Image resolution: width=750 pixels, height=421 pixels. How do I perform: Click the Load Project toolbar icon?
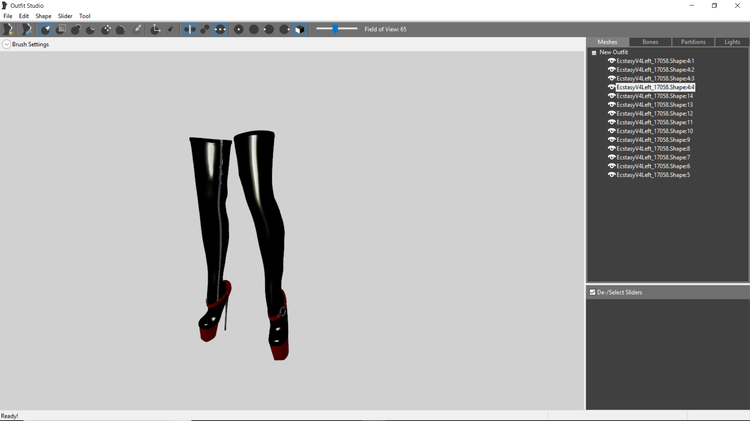point(26,29)
